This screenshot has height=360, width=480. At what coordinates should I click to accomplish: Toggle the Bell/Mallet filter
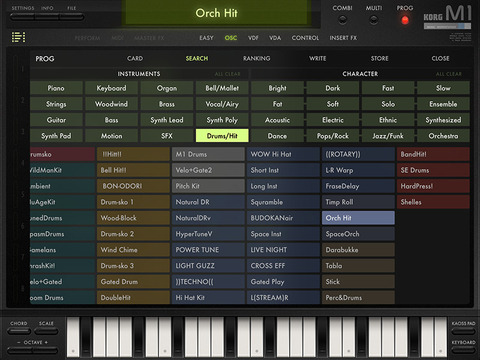click(x=222, y=88)
